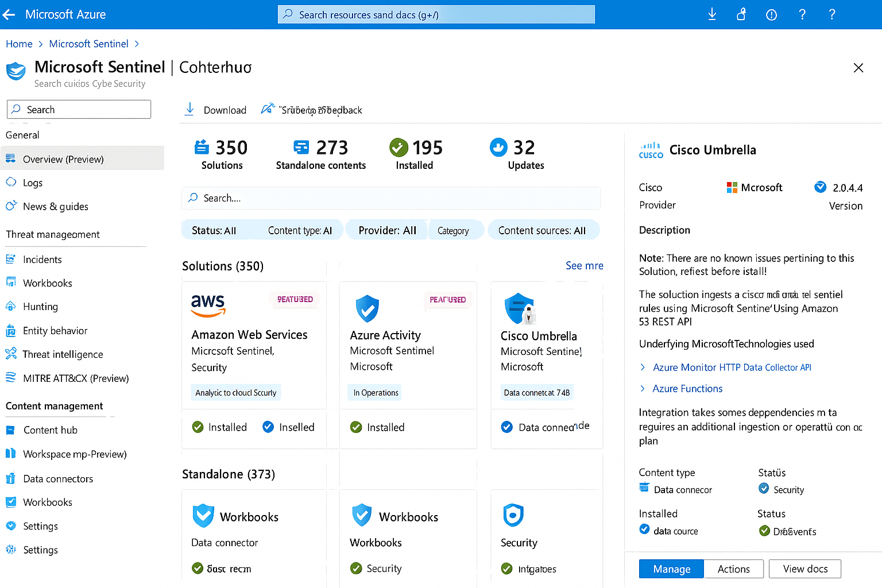This screenshot has height=588, width=882.
Task: Click the sidebar Search field
Action: pos(79,109)
